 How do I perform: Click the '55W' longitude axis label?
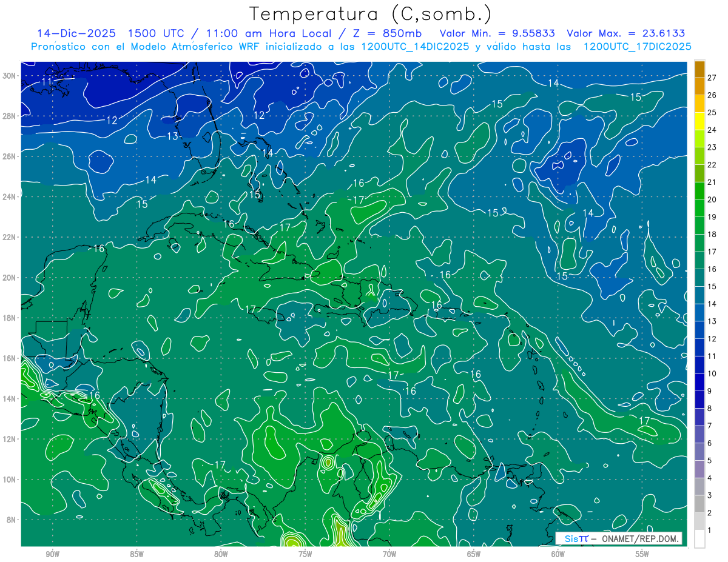point(642,554)
